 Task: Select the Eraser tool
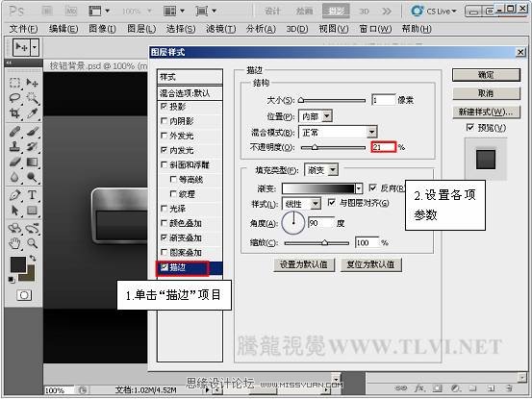point(14,162)
